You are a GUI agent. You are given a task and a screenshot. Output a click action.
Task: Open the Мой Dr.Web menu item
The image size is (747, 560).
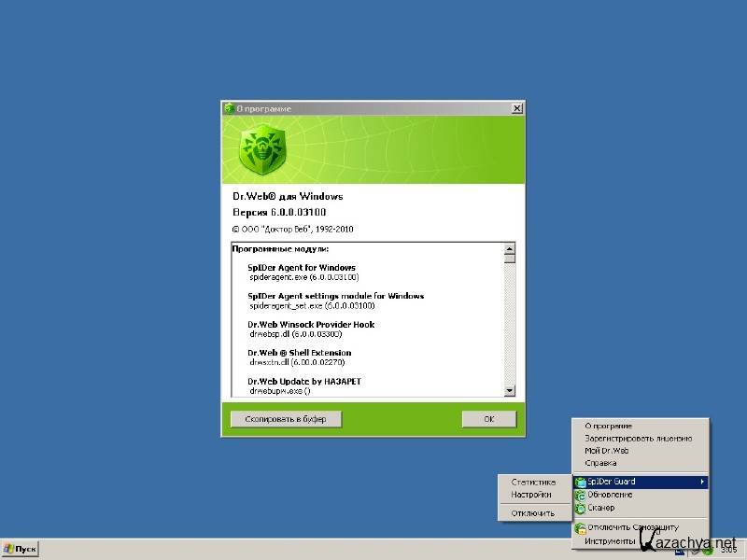[x=606, y=450]
